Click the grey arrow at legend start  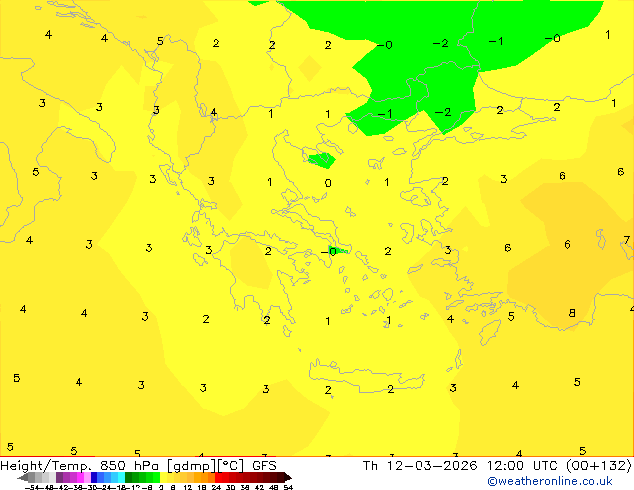[x=23, y=478]
